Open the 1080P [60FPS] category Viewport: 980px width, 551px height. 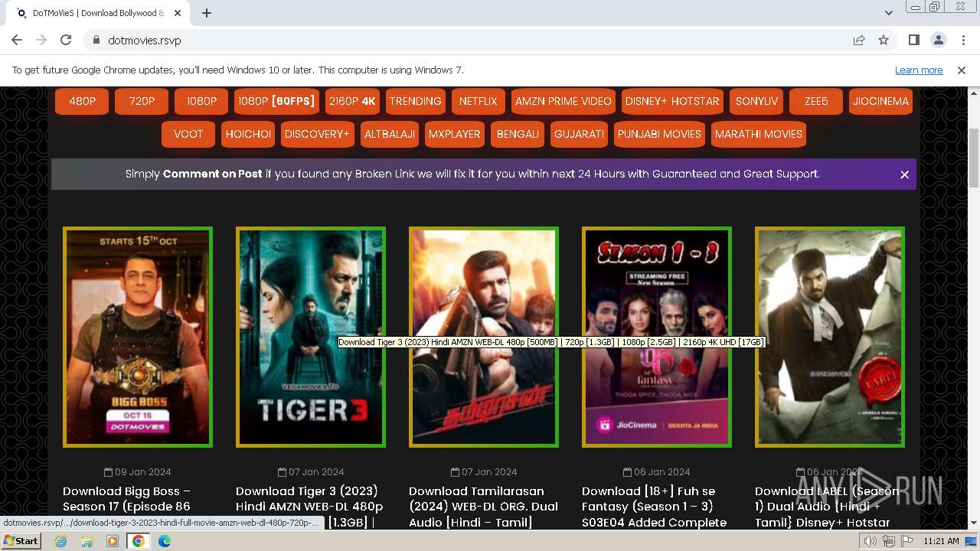coord(276,101)
